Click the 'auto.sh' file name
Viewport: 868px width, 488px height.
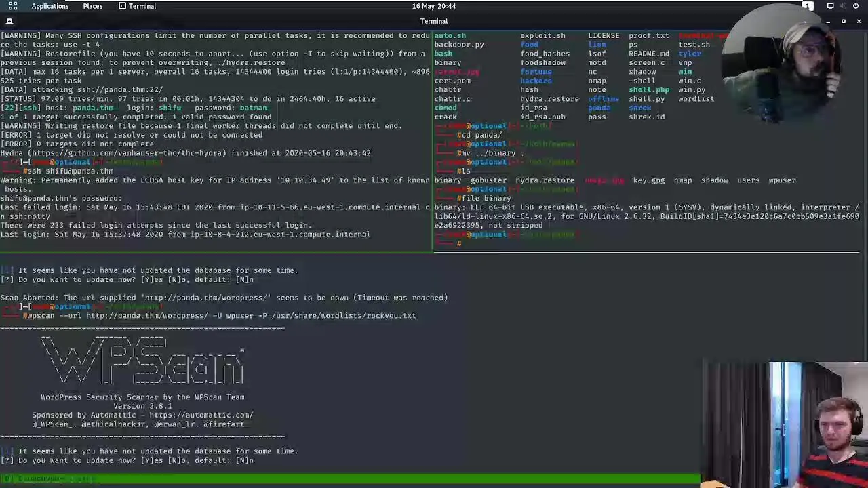point(450,35)
